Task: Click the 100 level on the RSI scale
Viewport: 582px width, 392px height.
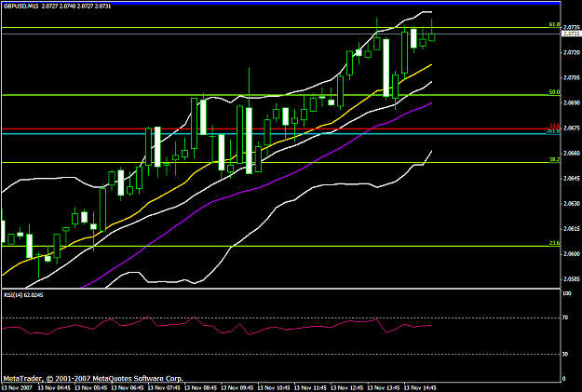Action: point(567,293)
